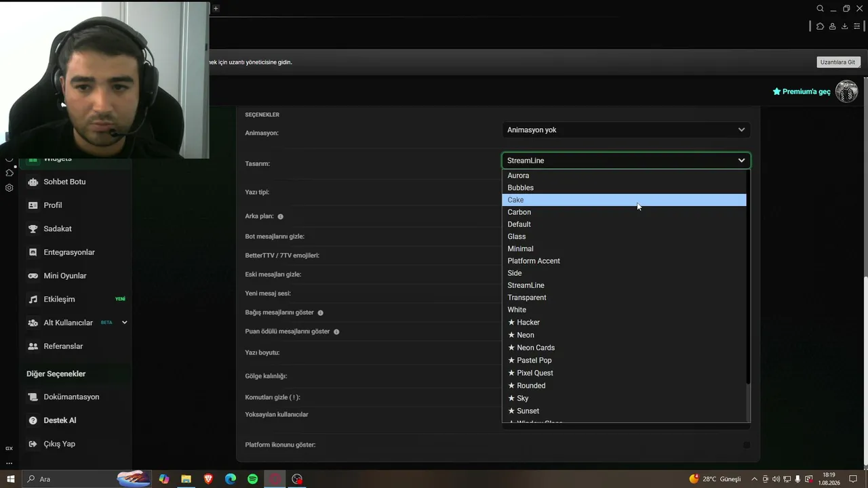Select the Glass design option
The width and height of the screenshot is (868, 488).
pos(624,237)
